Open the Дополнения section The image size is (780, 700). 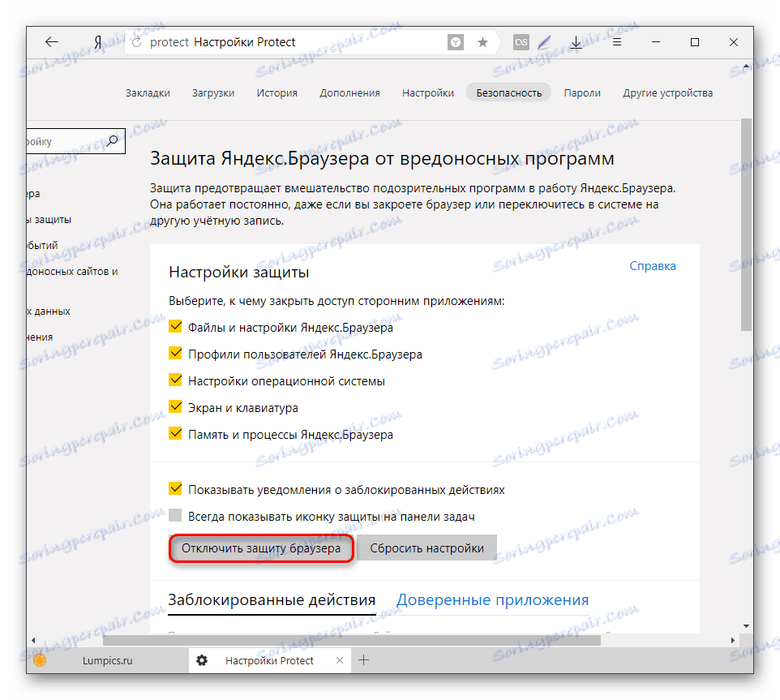tap(349, 93)
